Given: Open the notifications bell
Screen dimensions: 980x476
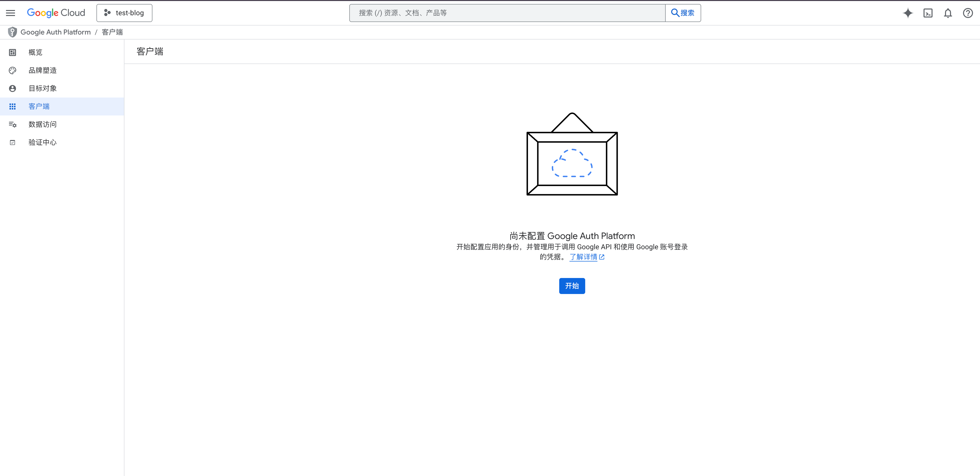Looking at the screenshot, I should point(948,13).
